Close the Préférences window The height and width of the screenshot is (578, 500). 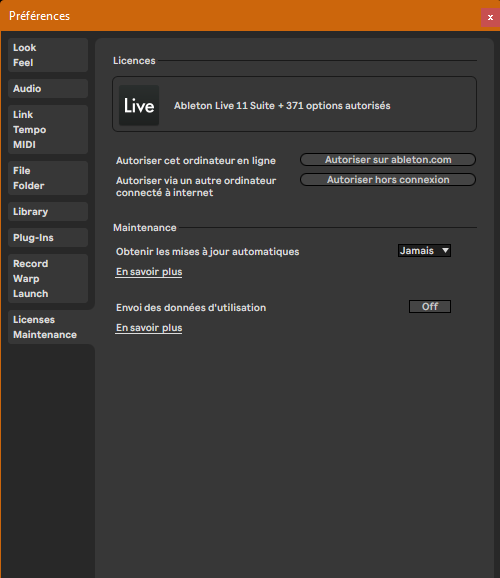(x=490, y=17)
